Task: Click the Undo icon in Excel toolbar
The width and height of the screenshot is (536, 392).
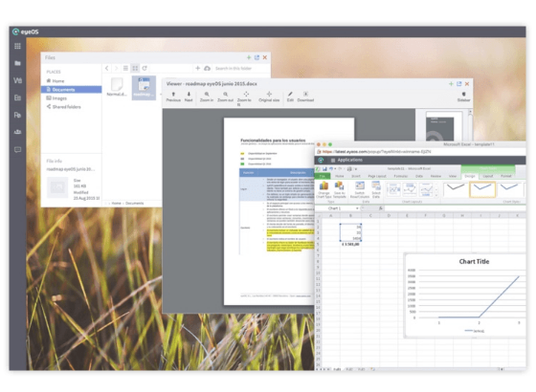Action: (x=331, y=169)
